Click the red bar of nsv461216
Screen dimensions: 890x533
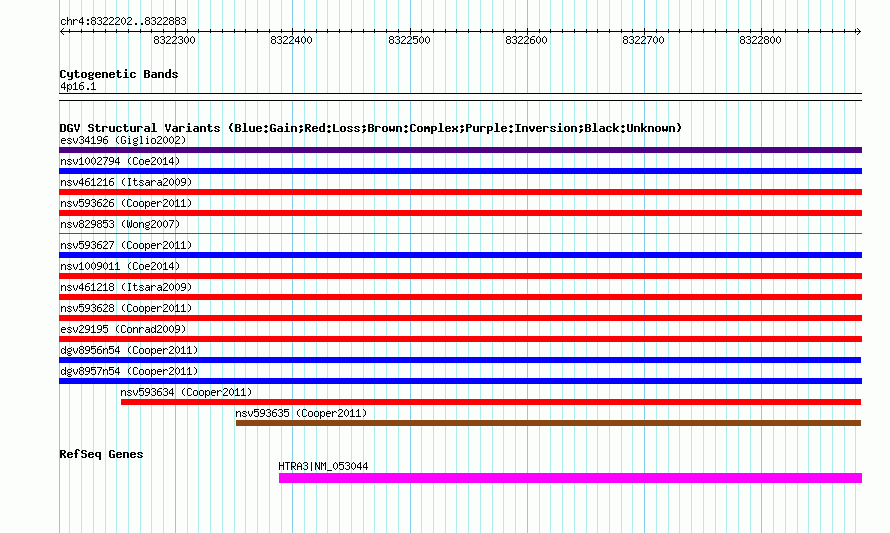coord(460,192)
